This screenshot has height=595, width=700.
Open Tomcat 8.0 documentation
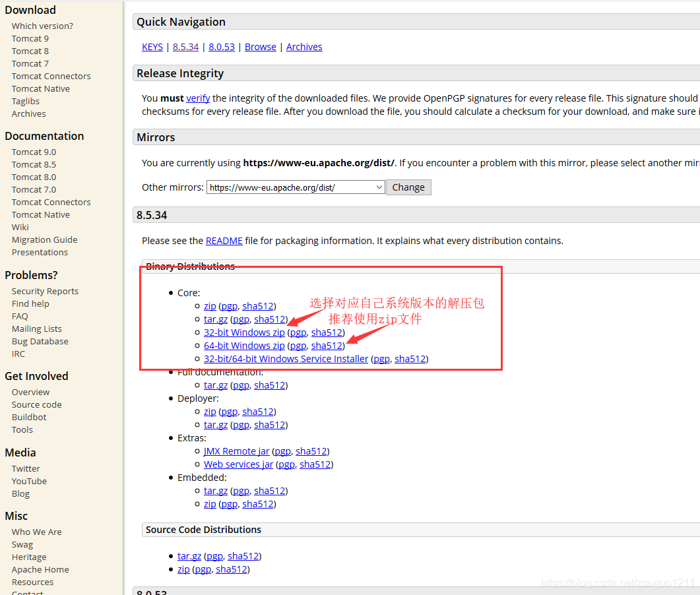(34, 177)
